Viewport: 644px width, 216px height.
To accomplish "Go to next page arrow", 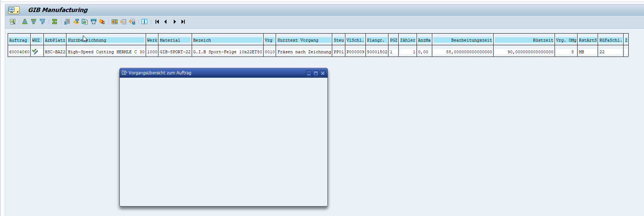I will pyautogui.click(x=175, y=22).
